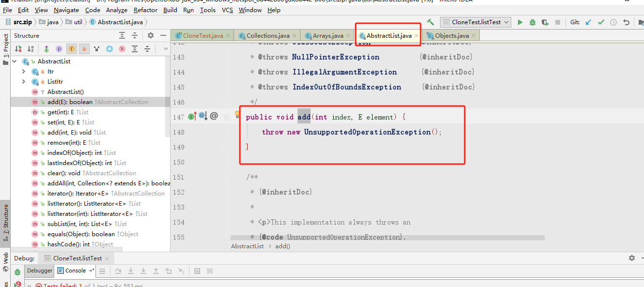
Task: Click src.zip in navigation breadcrumb
Action: point(20,22)
